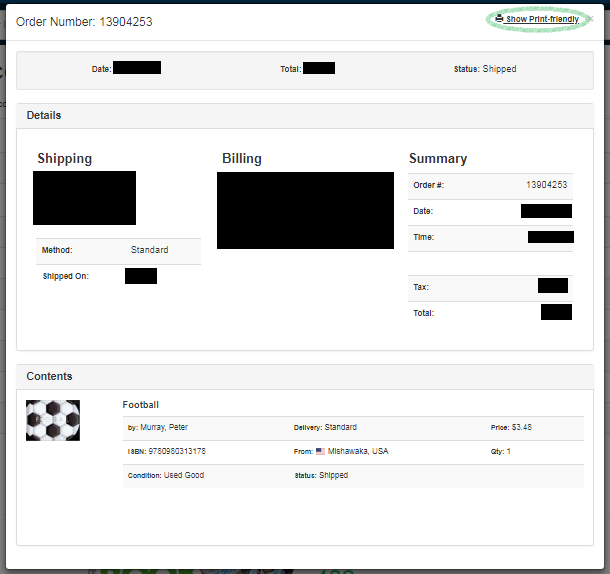Click Delivery: Standard in Contents
Screen dimensions: 610x574
[x=325, y=427]
